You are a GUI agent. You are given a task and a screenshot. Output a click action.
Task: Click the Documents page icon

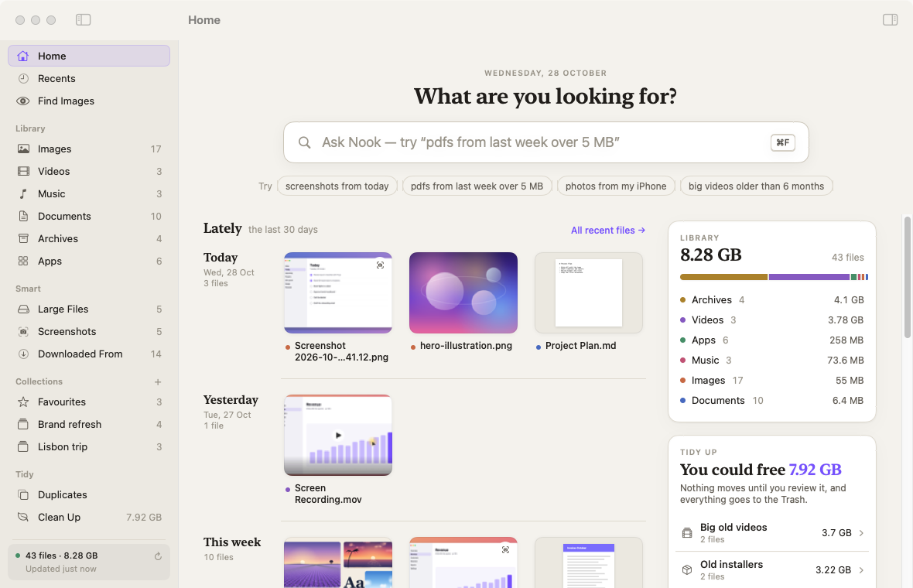click(23, 216)
